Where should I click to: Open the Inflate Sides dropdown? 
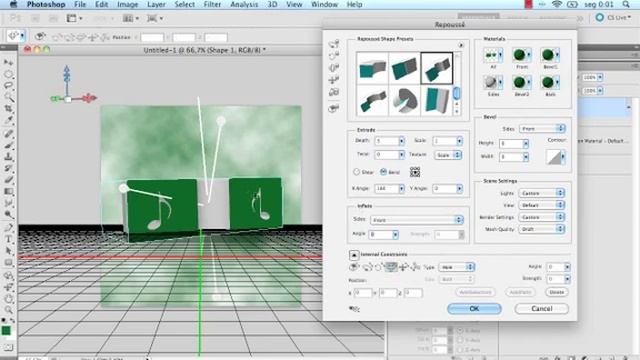coord(417,220)
